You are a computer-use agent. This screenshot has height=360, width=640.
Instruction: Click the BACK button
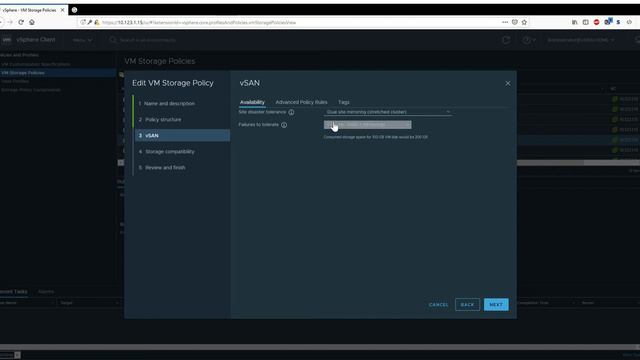pos(467,304)
